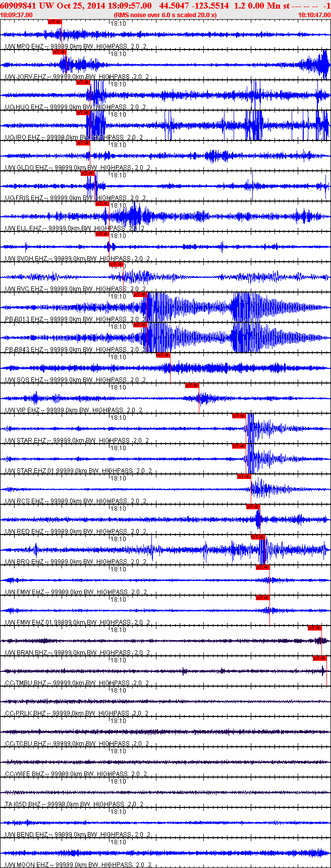Click the arrival pick on UW RVC trace
The image size is (331, 868).
pos(116,264)
